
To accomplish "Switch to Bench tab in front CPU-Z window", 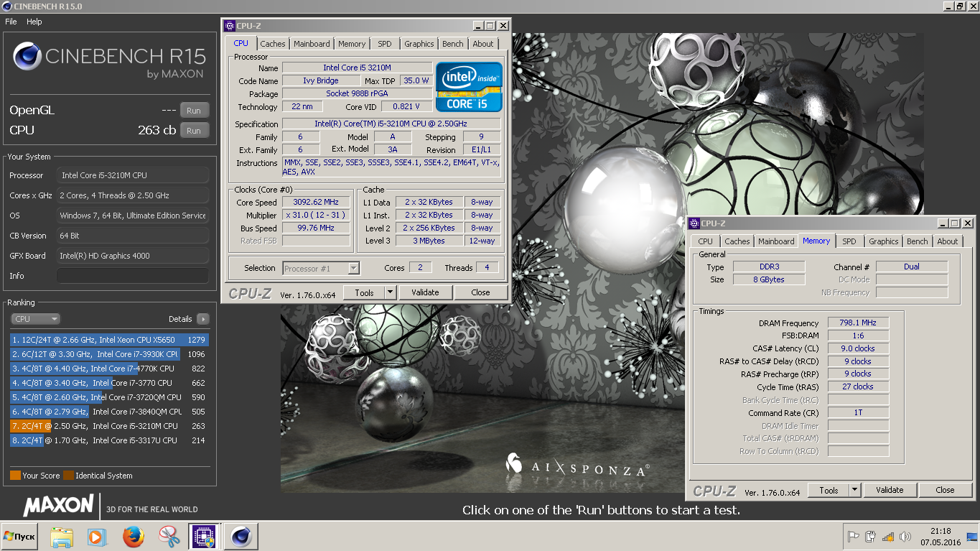I will (x=452, y=44).
